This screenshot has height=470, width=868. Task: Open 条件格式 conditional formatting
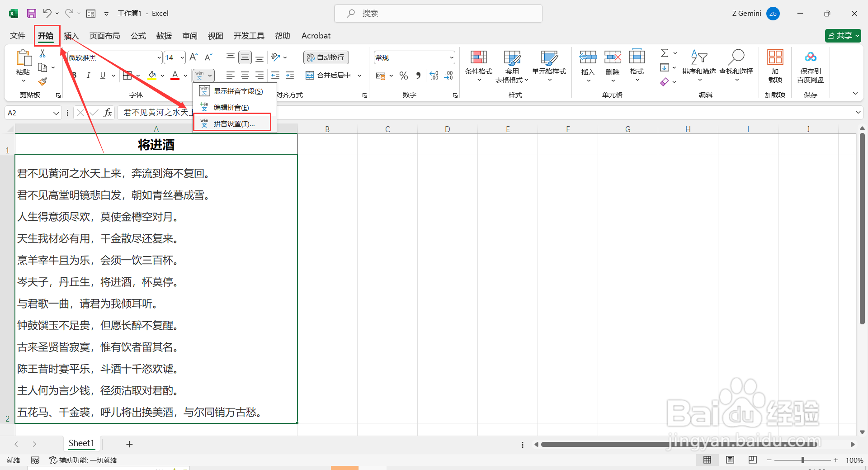[x=478, y=66]
